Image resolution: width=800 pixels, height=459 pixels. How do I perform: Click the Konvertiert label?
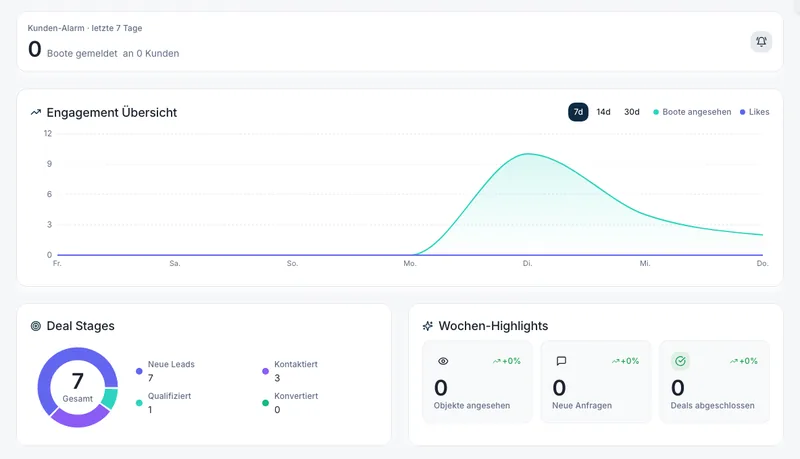click(x=296, y=396)
